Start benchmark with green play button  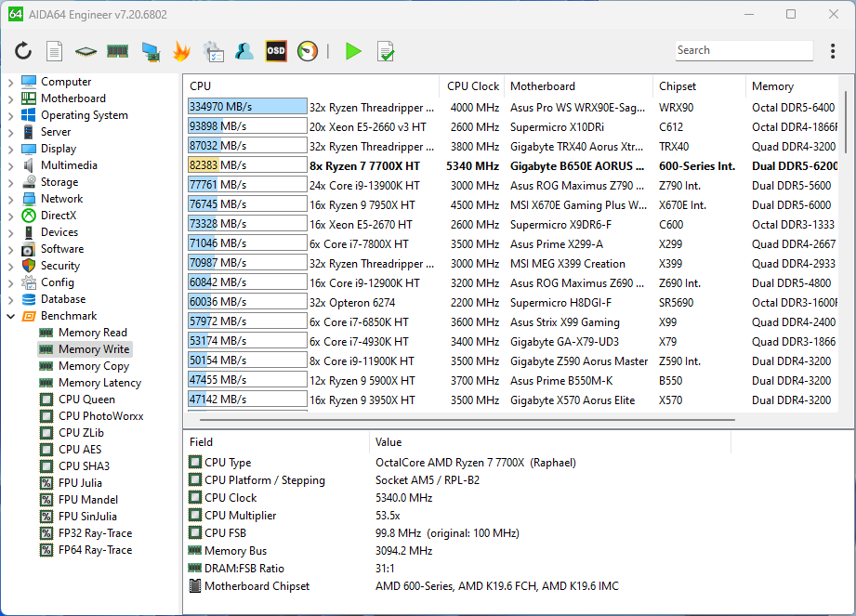(x=353, y=51)
